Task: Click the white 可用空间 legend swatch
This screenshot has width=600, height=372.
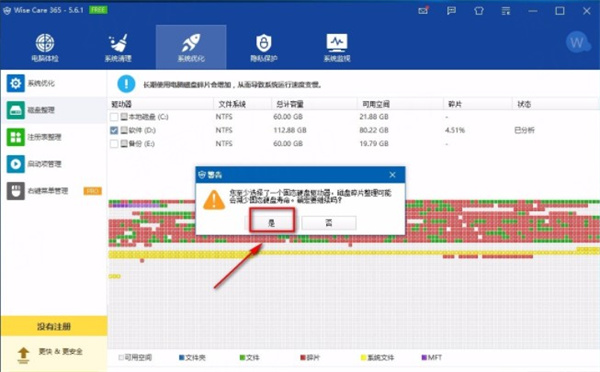Action: point(121,357)
